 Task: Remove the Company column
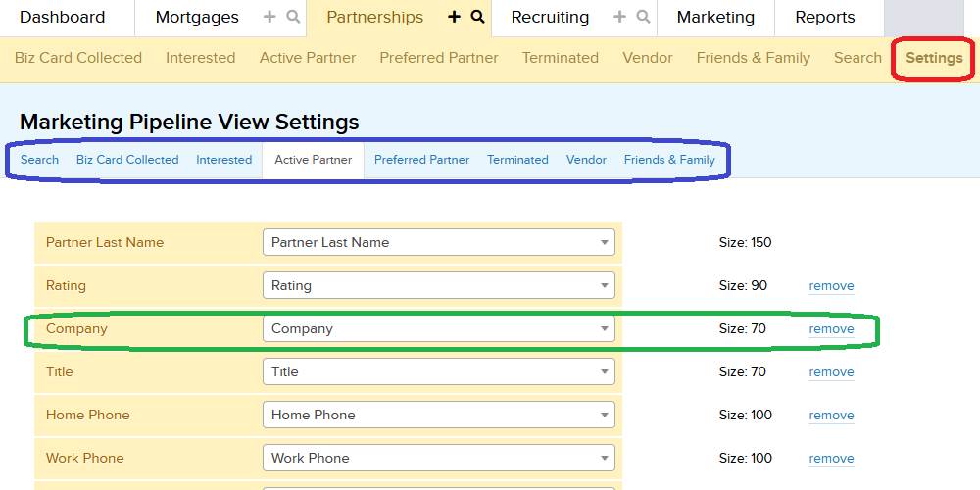(x=831, y=329)
